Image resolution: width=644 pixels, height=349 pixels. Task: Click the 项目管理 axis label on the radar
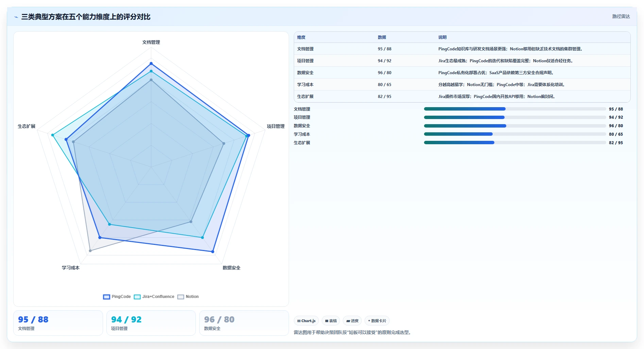point(275,126)
